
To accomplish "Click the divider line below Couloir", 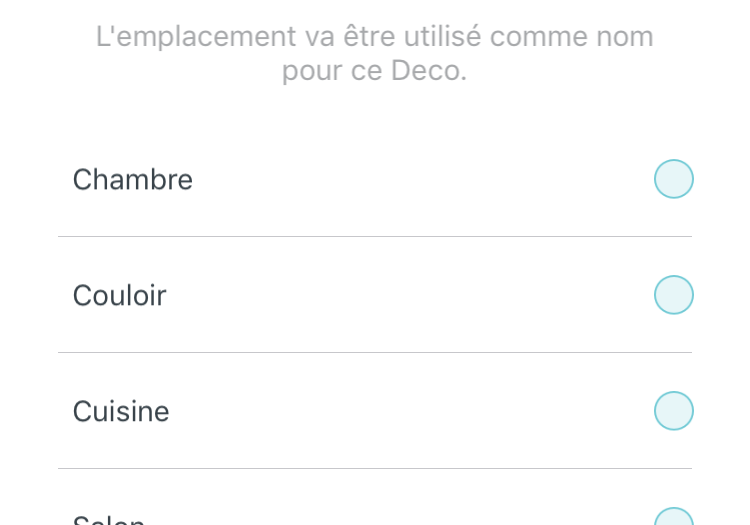I will [375, 353].
